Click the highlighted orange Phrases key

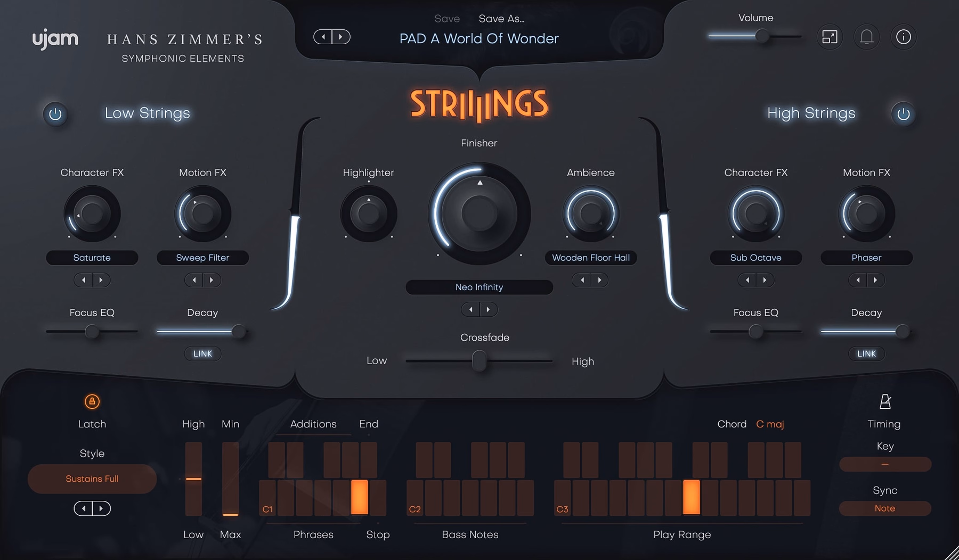360,497
